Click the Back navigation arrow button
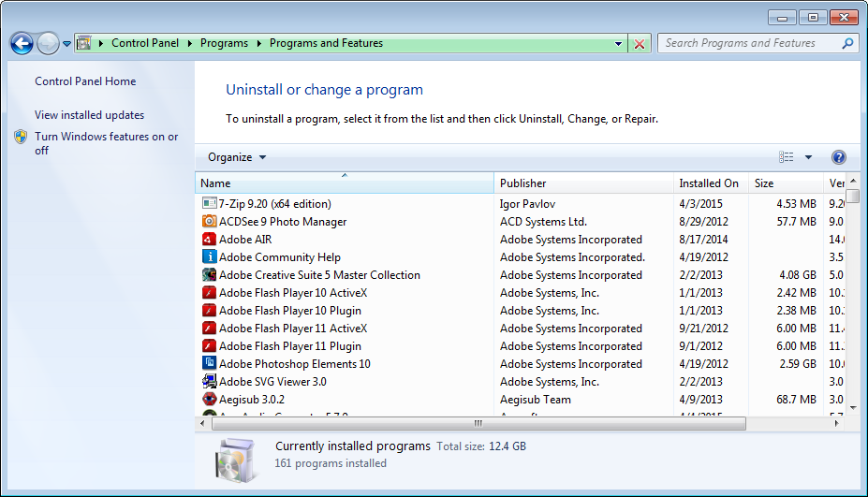The image size is (868, 497). click(x=22, y=43)
